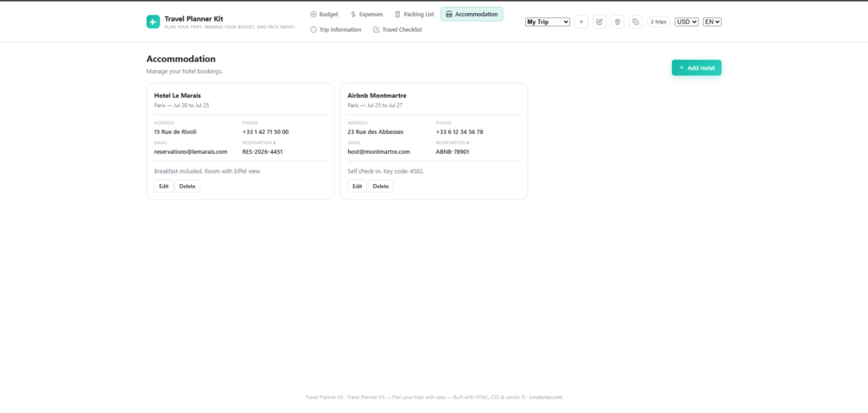The image size is (868, 413).
Task: Follow the creatoriax.com footer link
Action: [x=545, y=397]
